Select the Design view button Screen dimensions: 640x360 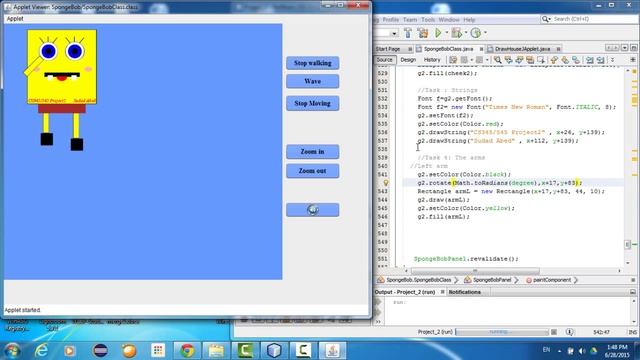(x=408, y=60)
